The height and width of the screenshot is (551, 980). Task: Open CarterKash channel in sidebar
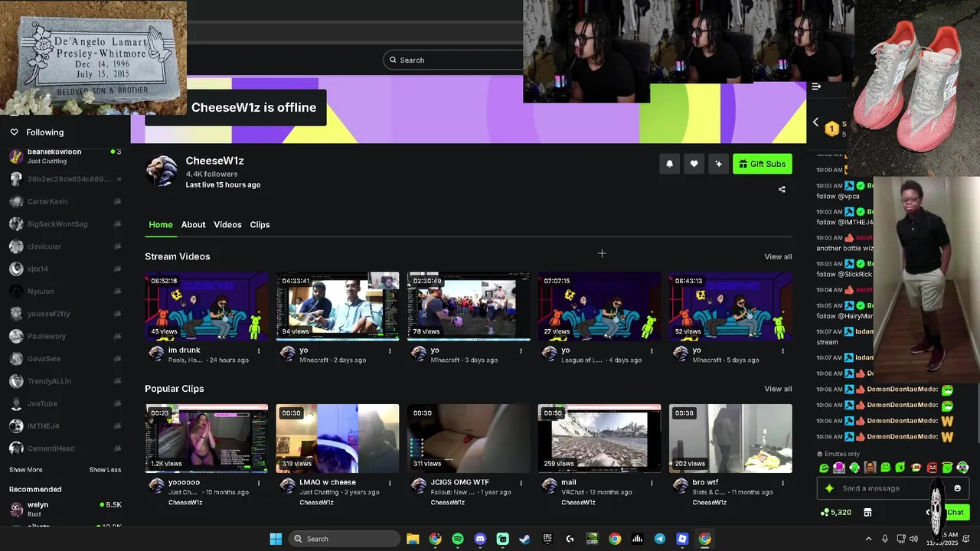pyautogui.click(x=65, y=201)
